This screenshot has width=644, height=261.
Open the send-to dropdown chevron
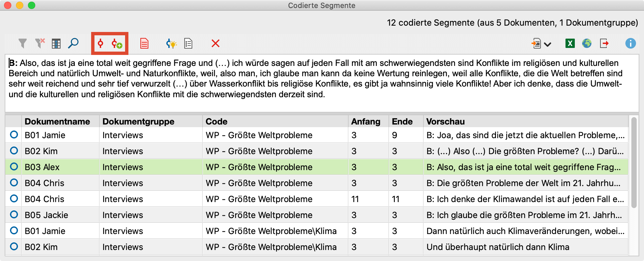point(548,43)
